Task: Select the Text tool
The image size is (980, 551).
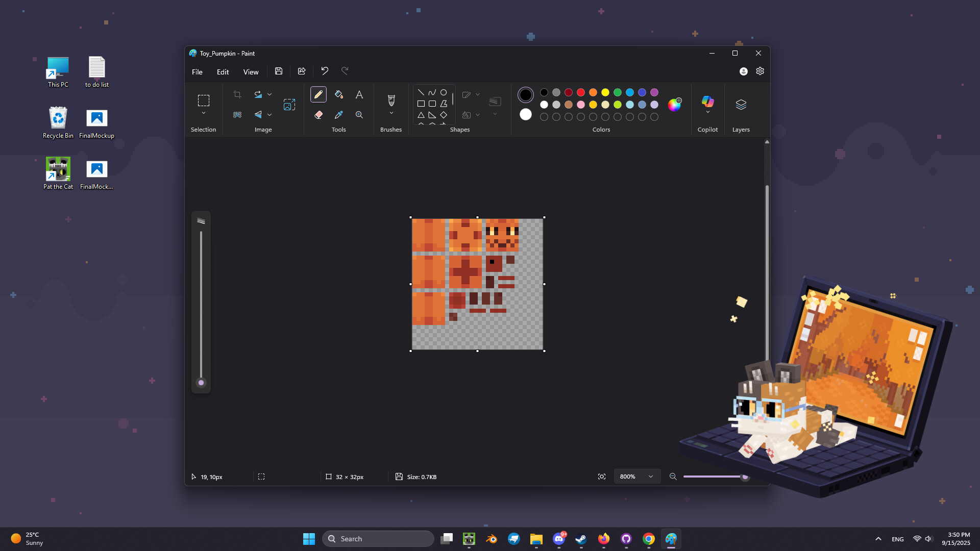Action: click(x=359, y=94)
